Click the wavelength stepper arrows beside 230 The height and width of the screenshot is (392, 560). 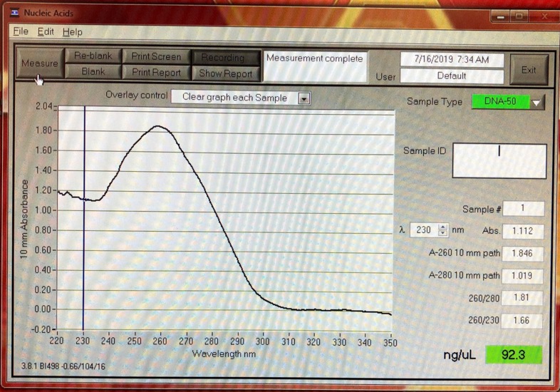click(x=443, y=230)
